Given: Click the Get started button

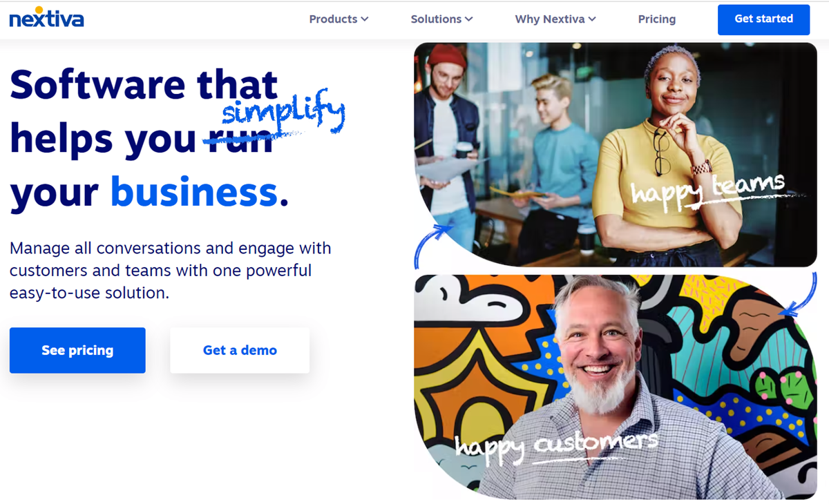Looking at the screenshot, I should pos(763,19).
